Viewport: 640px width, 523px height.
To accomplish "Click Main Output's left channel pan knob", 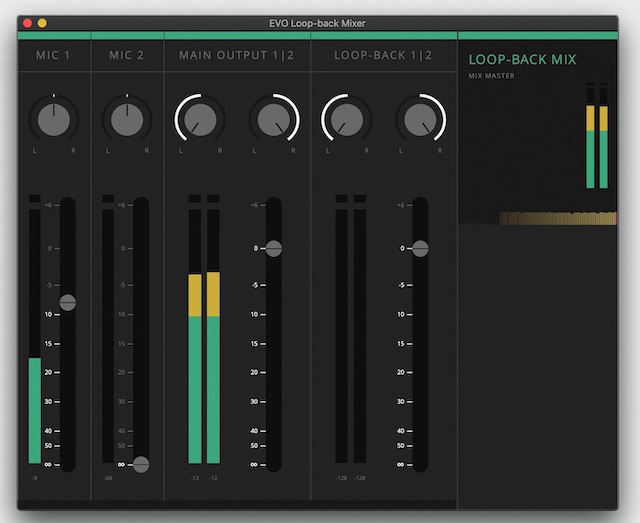I will (200, 119).
